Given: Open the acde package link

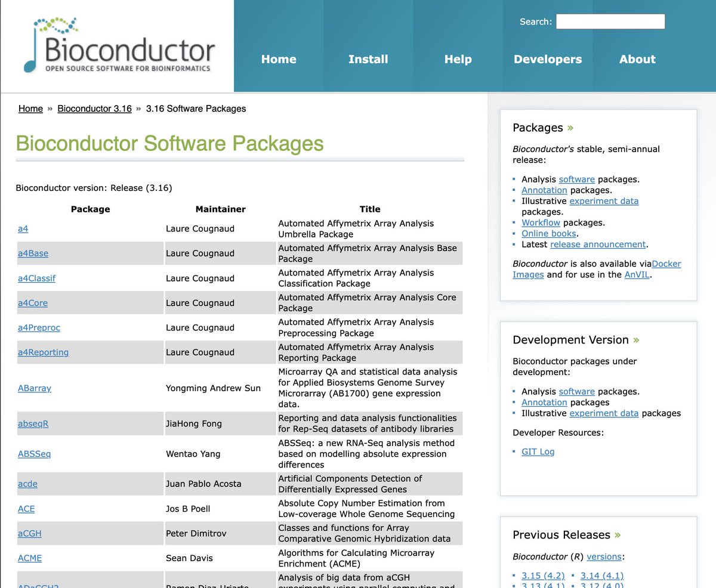Looking at the screenshot, I should 28,484.
